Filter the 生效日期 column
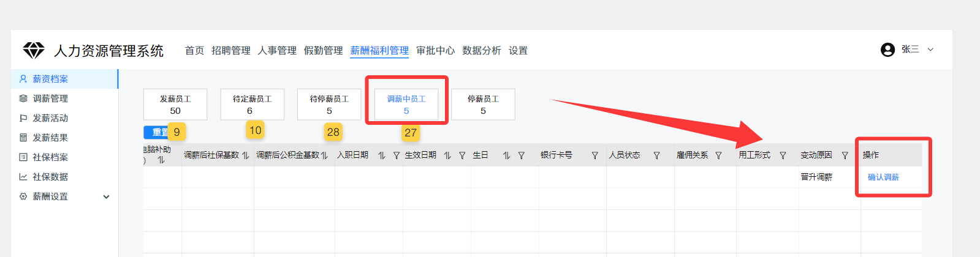Screen dimensions: 980x257 point(462,155)
